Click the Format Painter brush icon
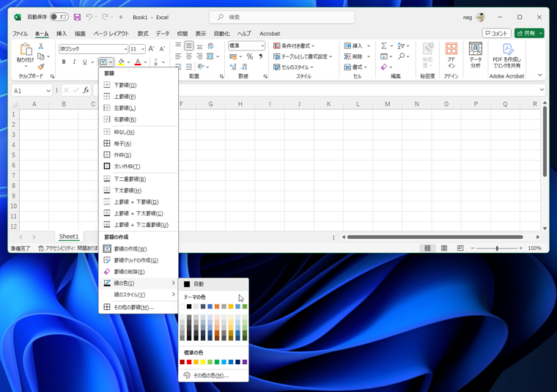The image size is (557, 392). click(41, 67)
